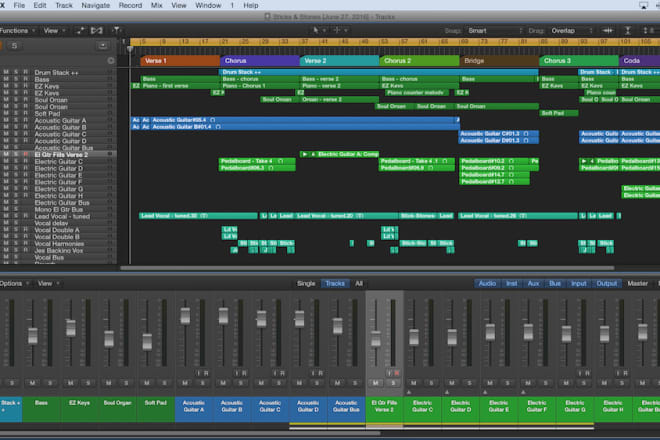660x440 pixels.
Task: Click the waveform zoom icon
Action: (607, 30)
